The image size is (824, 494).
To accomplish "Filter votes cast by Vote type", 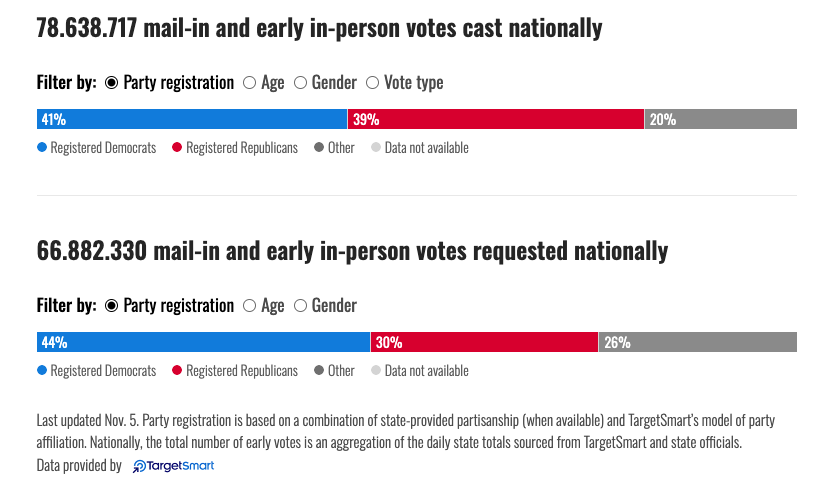I will click(373, 83).
